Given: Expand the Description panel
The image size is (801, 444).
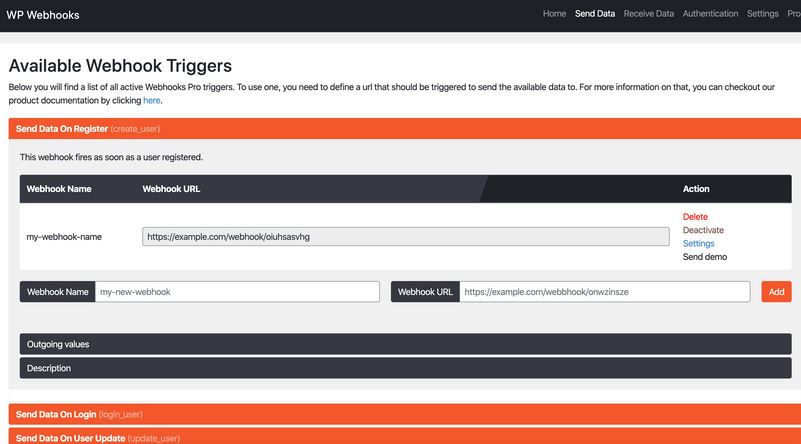Looking at the screenshot, I should tap(406, 368).
